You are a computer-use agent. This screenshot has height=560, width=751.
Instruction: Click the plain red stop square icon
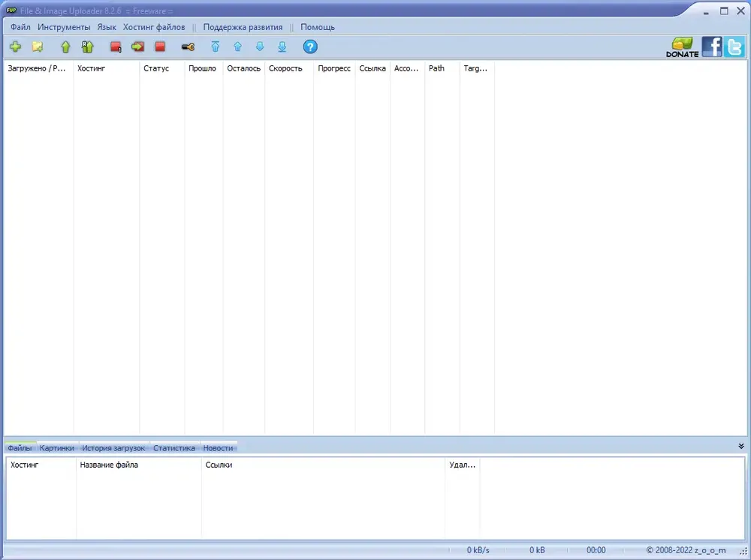coord(160,47)
